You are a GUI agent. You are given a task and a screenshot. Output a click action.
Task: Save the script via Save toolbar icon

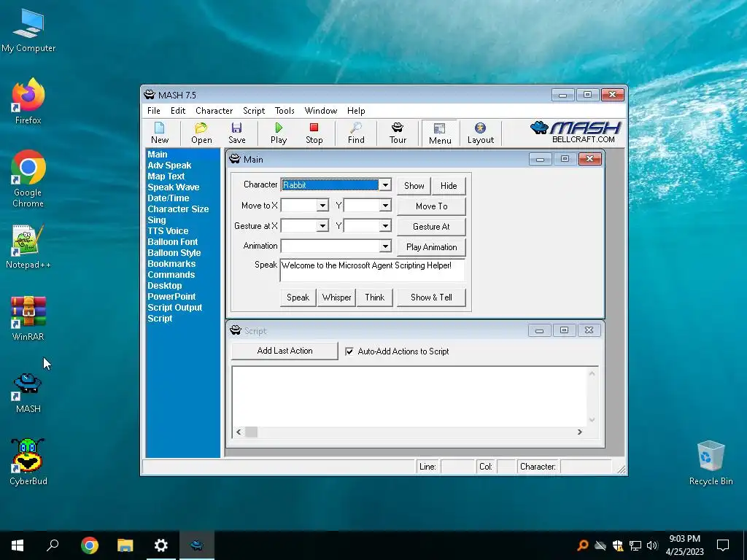pyautogui.click(x=237, y=133)
